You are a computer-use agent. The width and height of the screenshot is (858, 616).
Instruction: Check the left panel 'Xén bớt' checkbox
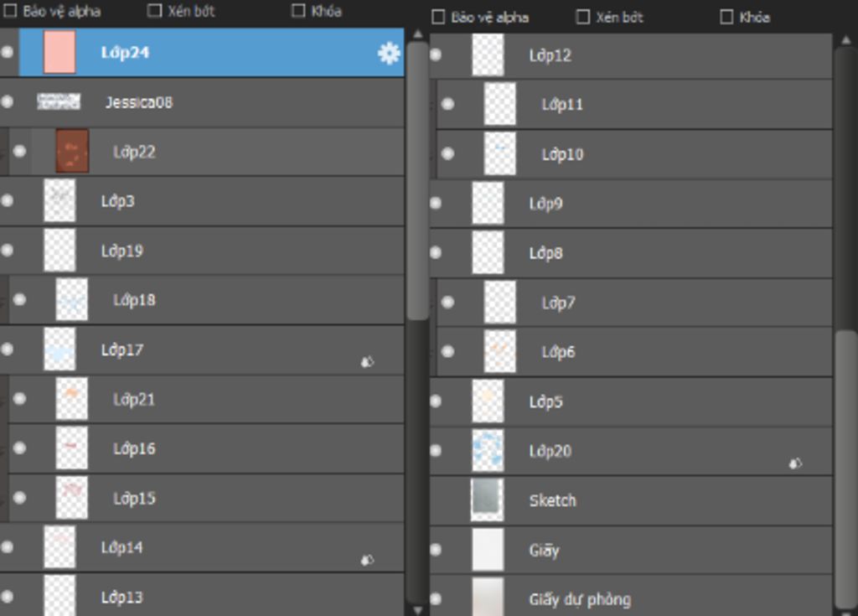(155, 10)
